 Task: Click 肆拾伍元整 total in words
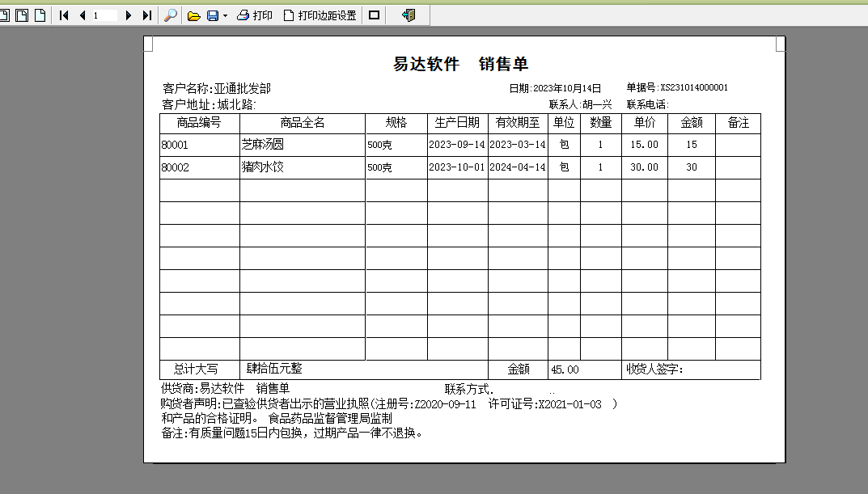click(274, 369)
